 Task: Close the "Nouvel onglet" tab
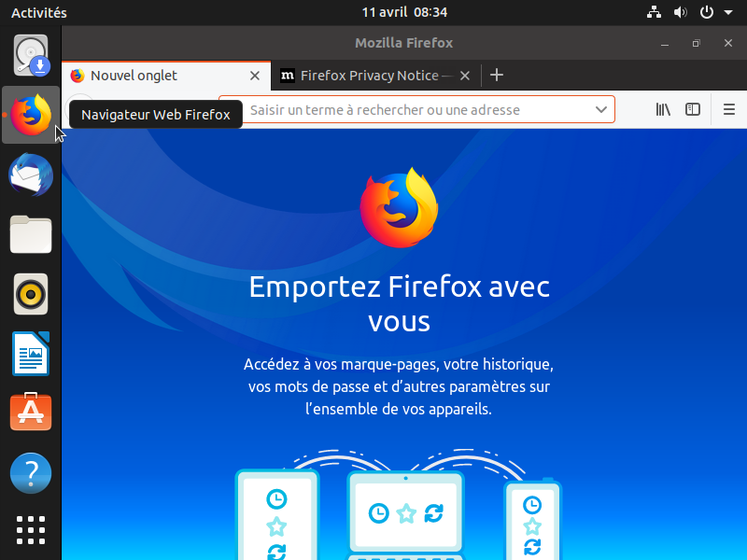pyautogui.click(x=255, y=76)
